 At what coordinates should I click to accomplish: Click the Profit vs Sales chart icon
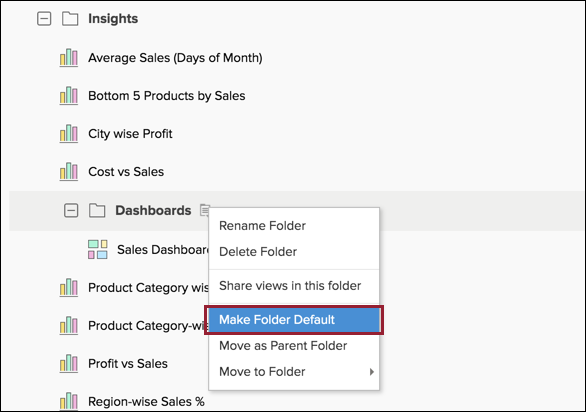(69, 363)
